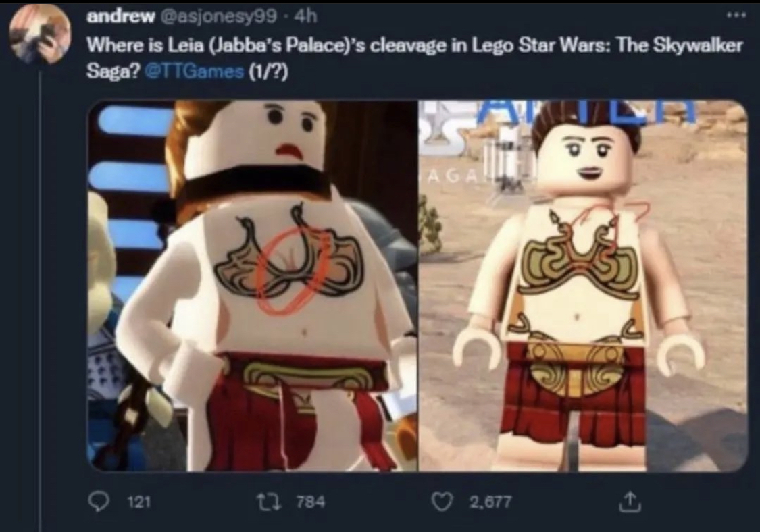This screenshot has width=760, height=532.
Task: Like the tweet with the heart icon
Action: tap(442, 502)
